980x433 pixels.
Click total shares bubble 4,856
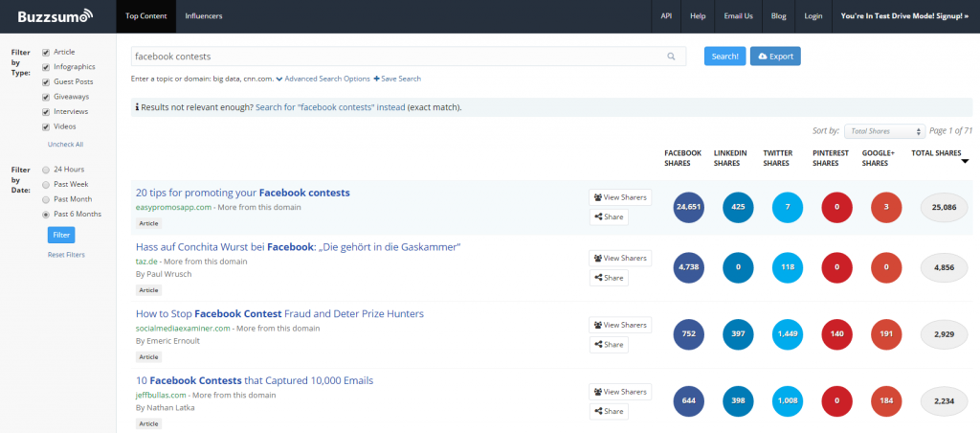pos(945,267)
